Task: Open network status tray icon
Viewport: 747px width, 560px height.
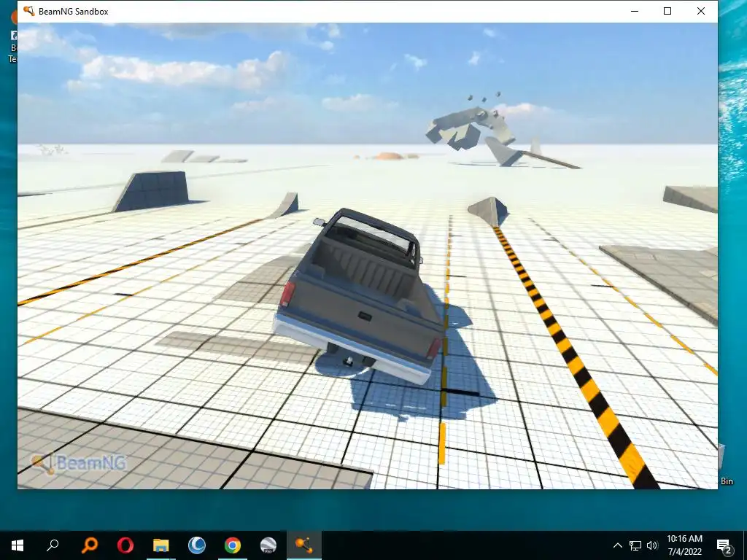Action: (x=635, y=545)
